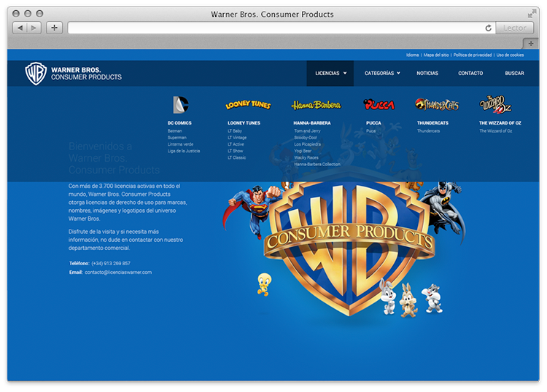Open the Hanna-Barbera logo
The width and height of the screenshot is (547, 392).
pyautogui.click(x=316, y=104)
